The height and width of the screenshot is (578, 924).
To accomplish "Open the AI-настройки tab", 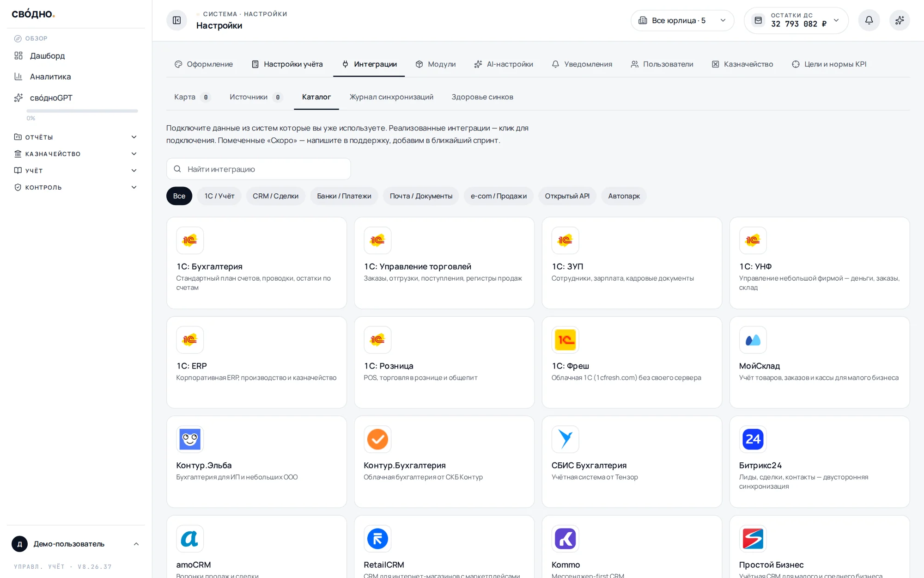I will click(504, 64).
